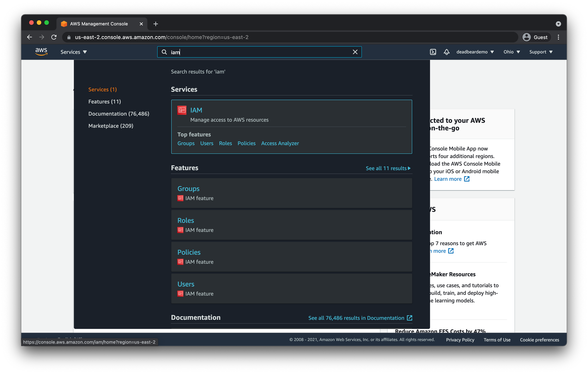Open the Support dropdown menu

541,52
